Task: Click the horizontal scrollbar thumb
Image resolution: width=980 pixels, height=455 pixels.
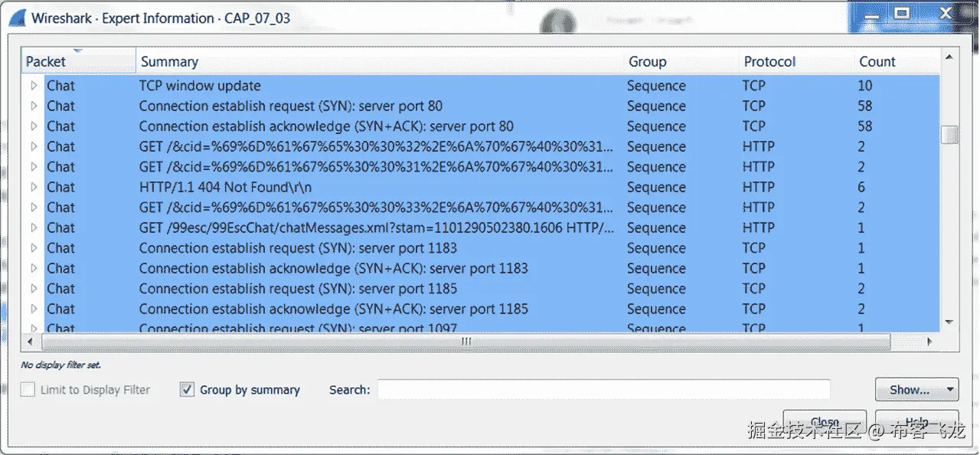Action: [x=466, y=342]
